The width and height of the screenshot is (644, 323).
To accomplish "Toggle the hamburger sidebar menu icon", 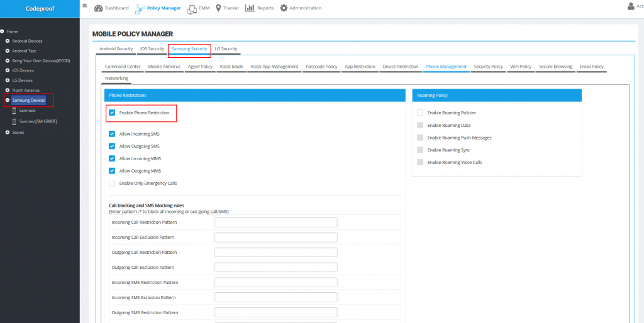I will click(x=85, y=5).
